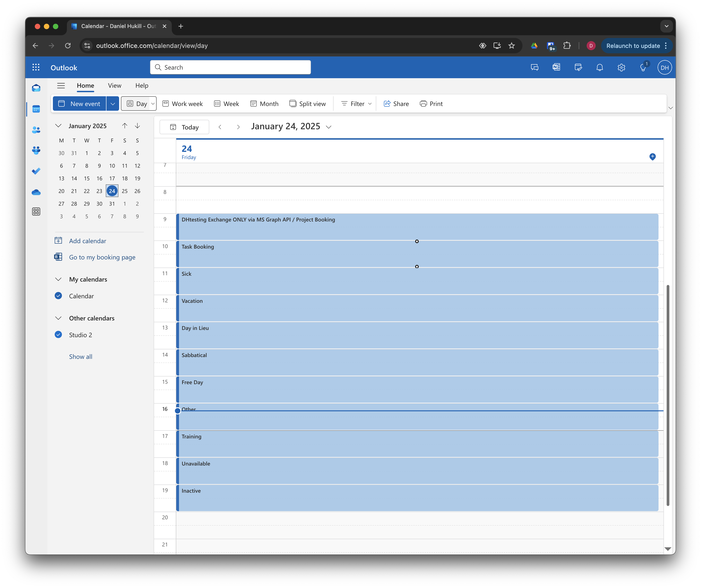
Task: Click the app launcher waffle icon
Action: point(36,68)
